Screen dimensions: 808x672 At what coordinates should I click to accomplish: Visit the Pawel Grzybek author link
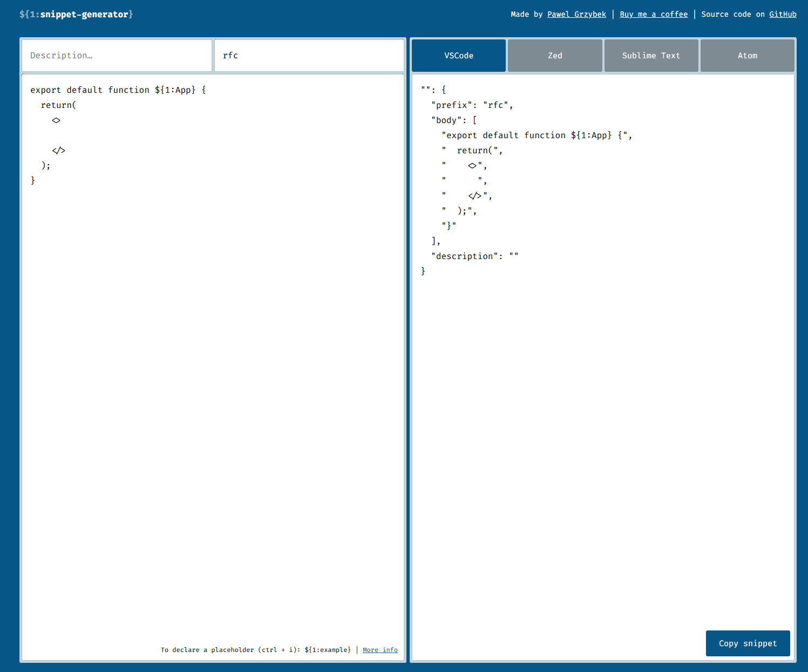576,14
